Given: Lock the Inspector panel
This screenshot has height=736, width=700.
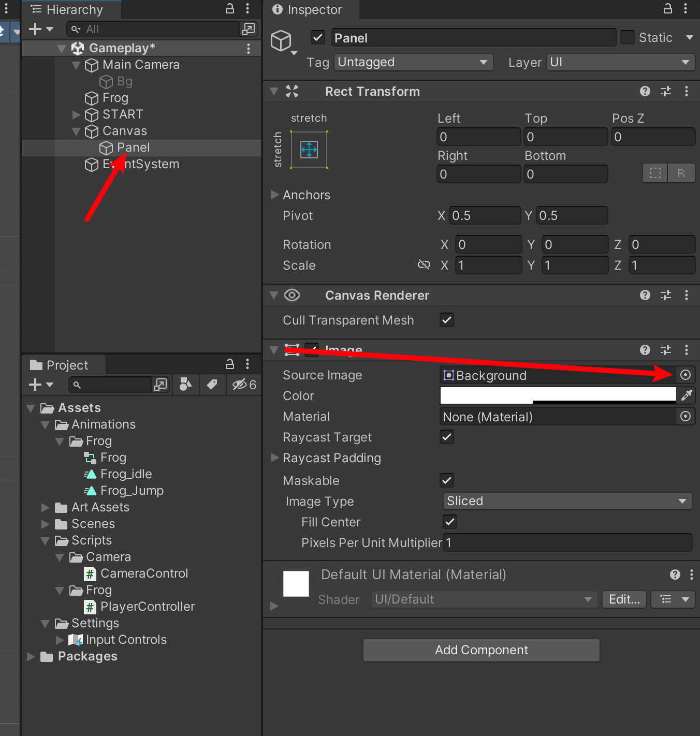Looking at the screenshot, I should (668, 8).
